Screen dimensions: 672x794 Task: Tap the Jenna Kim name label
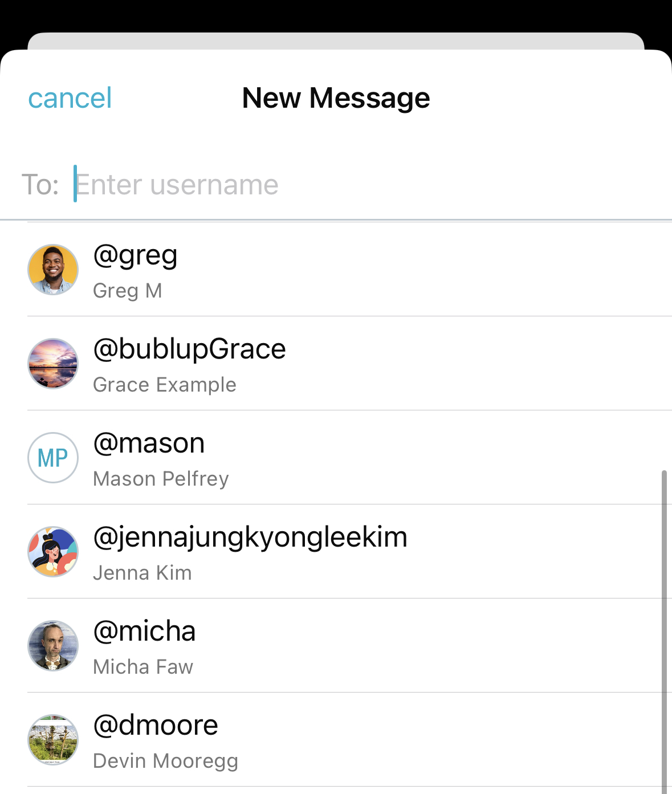point(142,573)
